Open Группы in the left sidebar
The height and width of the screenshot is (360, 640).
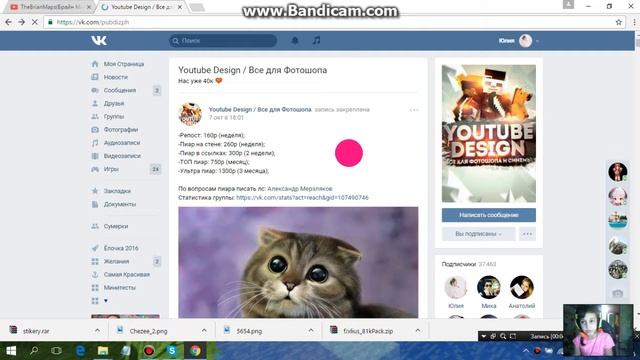113,116
